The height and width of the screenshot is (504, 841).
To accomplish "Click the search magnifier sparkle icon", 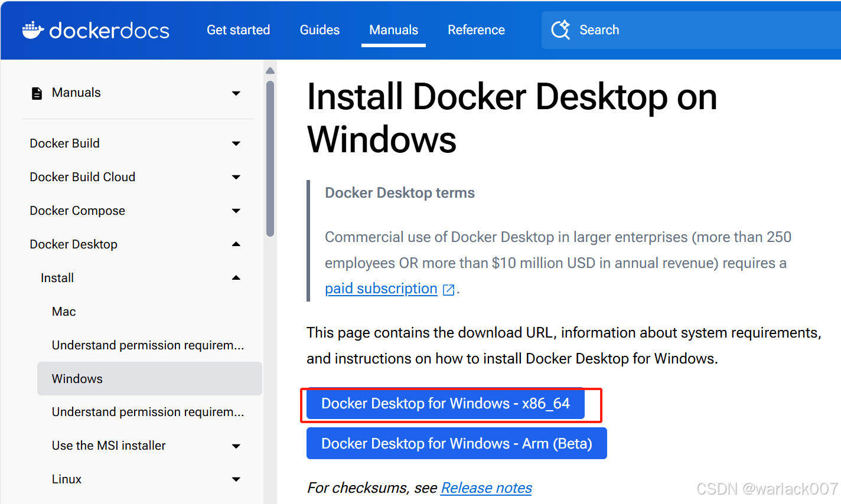I will click(560, 30).
